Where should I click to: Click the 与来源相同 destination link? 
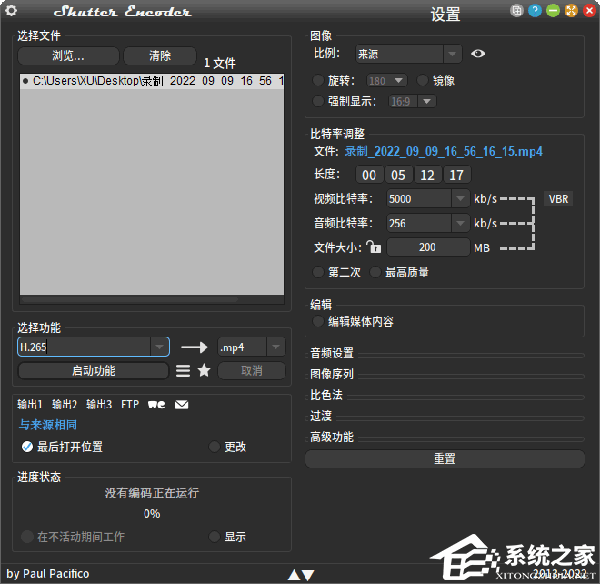48,425
